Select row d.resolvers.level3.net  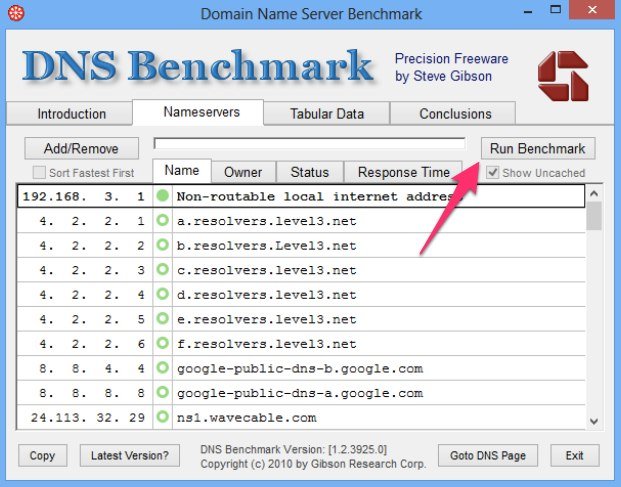[301, 294]
